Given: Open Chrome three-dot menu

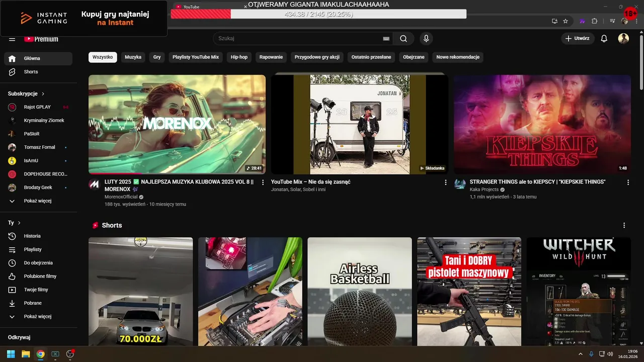Looking at the screenshot, I should pos(637,21).
